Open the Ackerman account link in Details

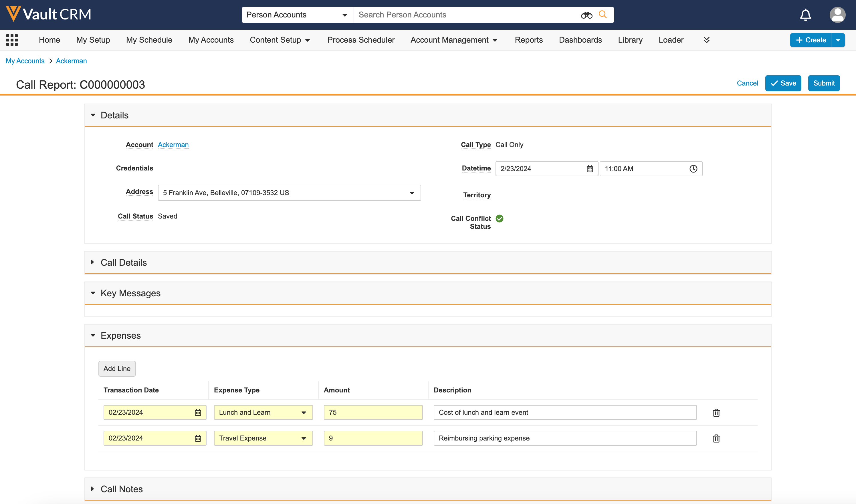(x=173, y=145)
